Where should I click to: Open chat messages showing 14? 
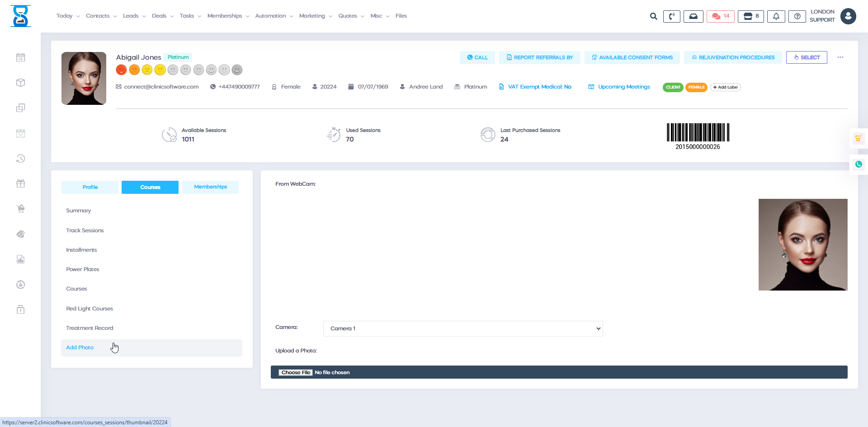coord(721,16)
